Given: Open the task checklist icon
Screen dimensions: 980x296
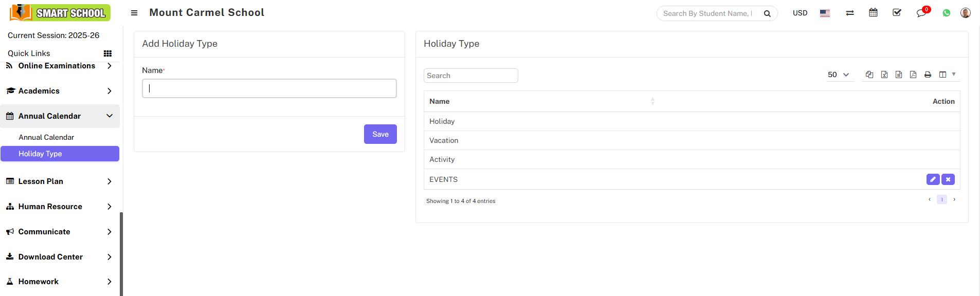Looking at the screenshot, I should (x=897, y=13).
